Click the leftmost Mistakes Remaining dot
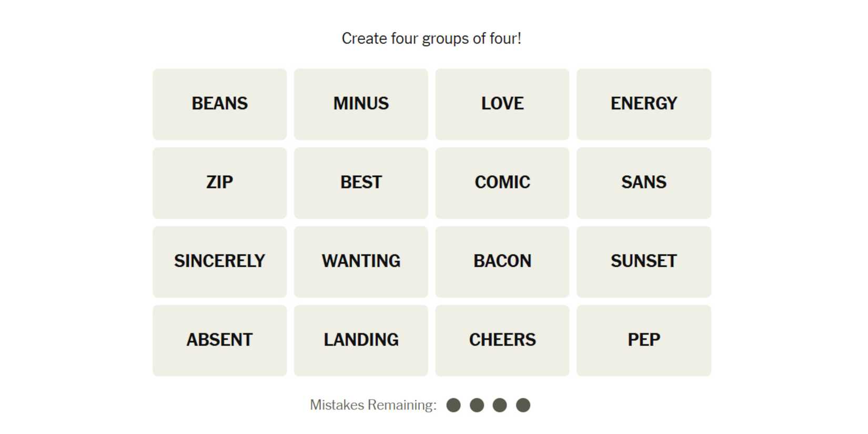 (453, 405)
